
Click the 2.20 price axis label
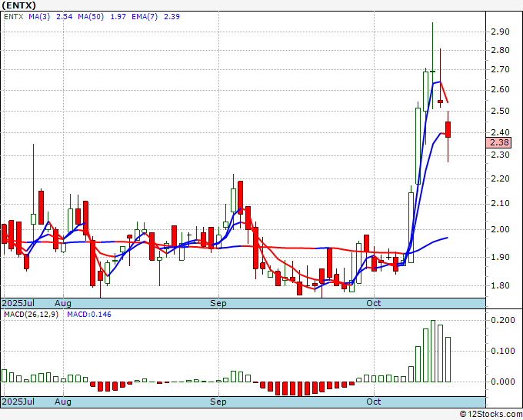point(500,178)
